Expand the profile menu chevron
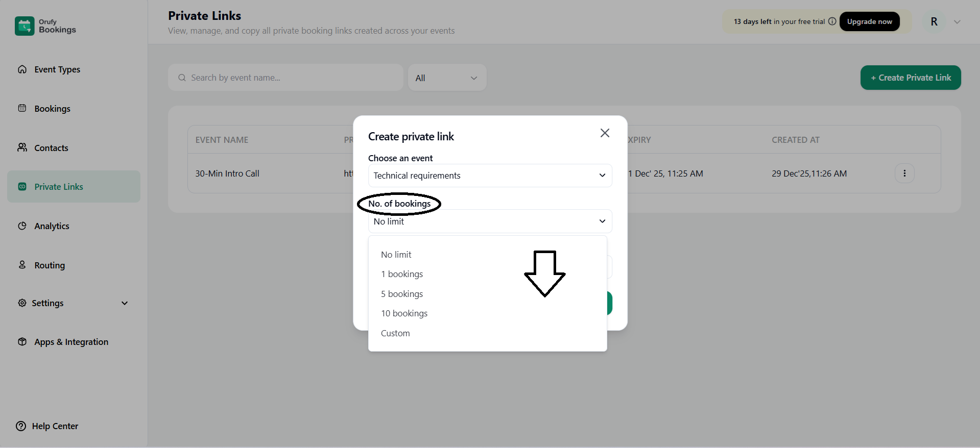This screenshot has height=448, width=980. 957,22
